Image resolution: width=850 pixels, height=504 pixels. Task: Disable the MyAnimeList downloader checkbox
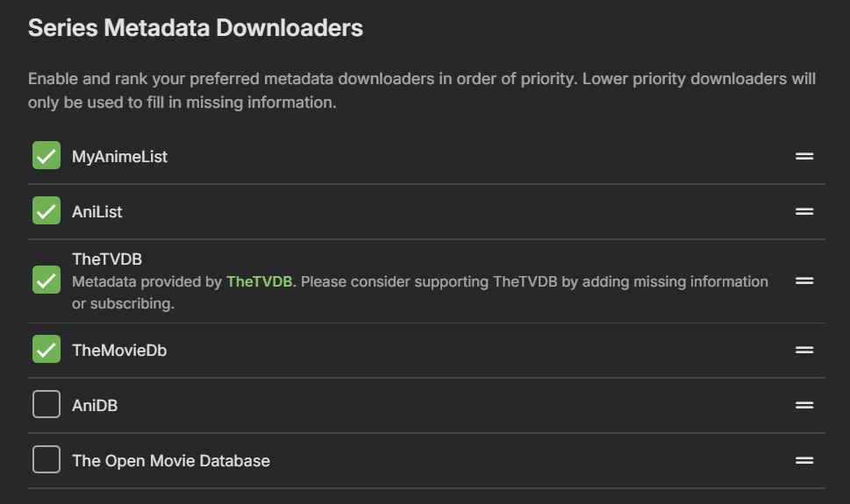click(46, 156)
